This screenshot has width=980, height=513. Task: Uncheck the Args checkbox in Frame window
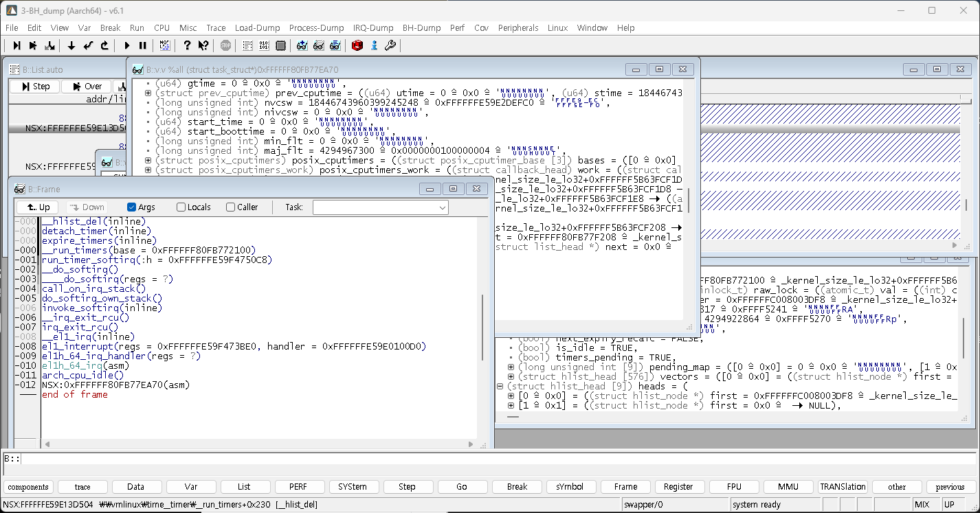pyautogui.click(x=132, y=207)
